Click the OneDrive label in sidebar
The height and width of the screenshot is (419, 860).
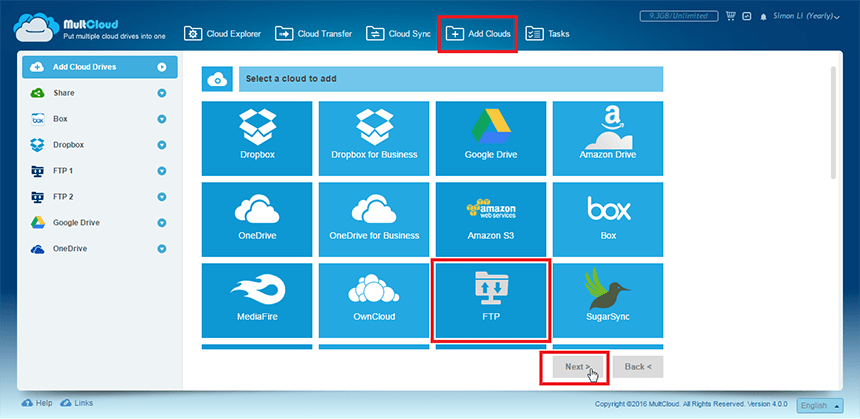coord(69,249)
